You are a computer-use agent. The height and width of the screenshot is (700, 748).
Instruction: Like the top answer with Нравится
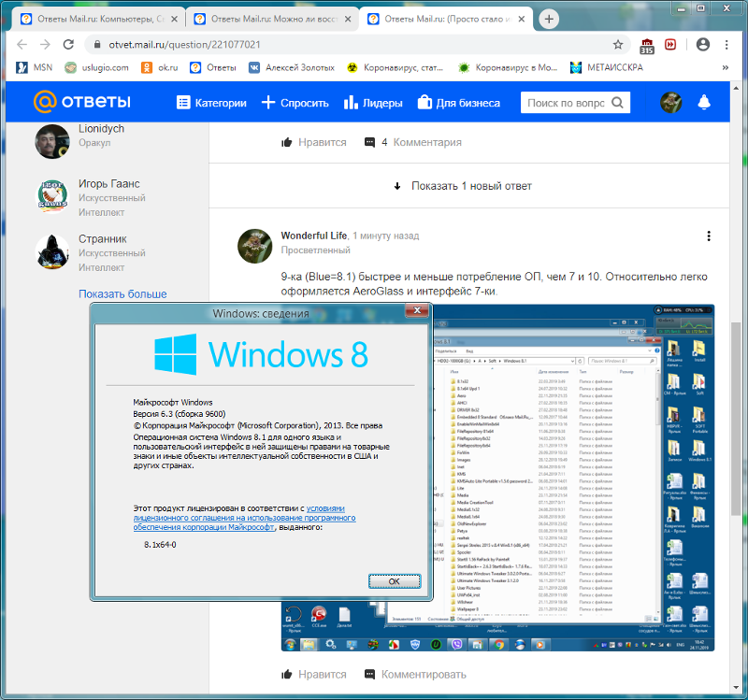[x=314, y=142]
